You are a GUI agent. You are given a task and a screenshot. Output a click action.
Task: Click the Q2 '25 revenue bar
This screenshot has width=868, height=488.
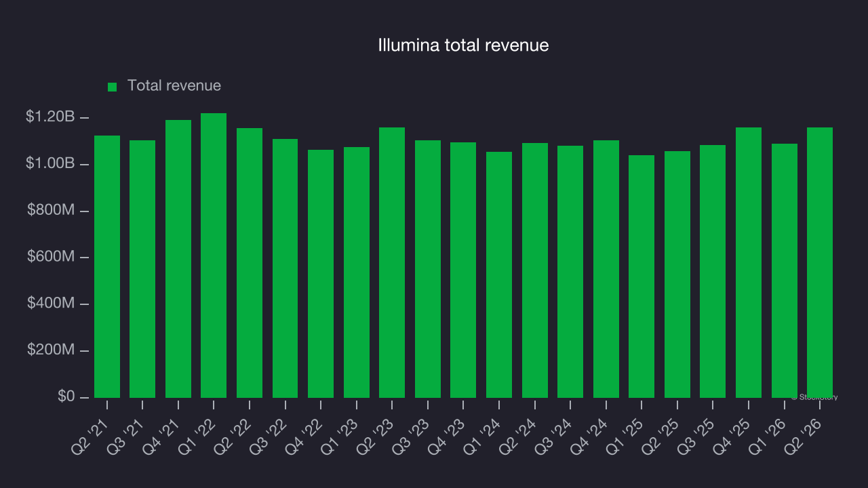tap(677, 274)
